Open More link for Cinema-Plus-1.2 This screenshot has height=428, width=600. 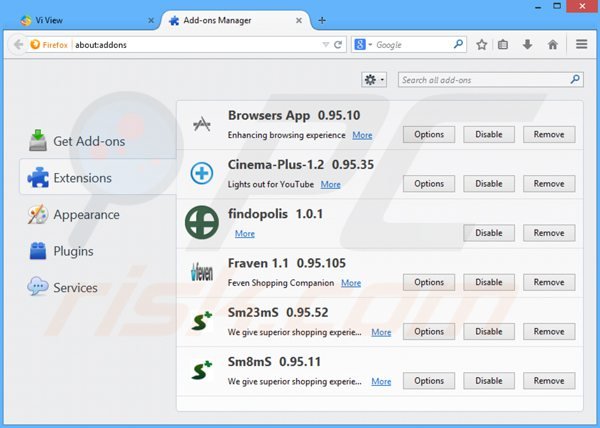[x=330, y=184]
